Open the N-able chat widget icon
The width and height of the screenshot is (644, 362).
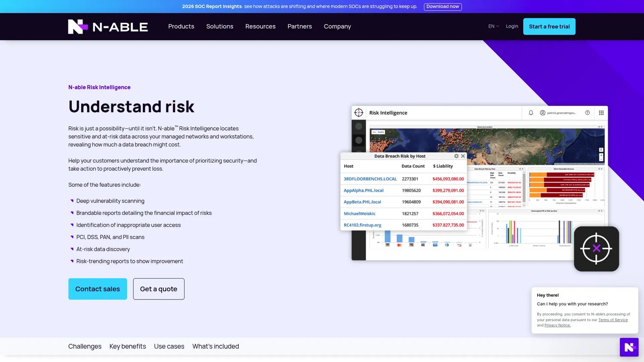pos(629,347)
